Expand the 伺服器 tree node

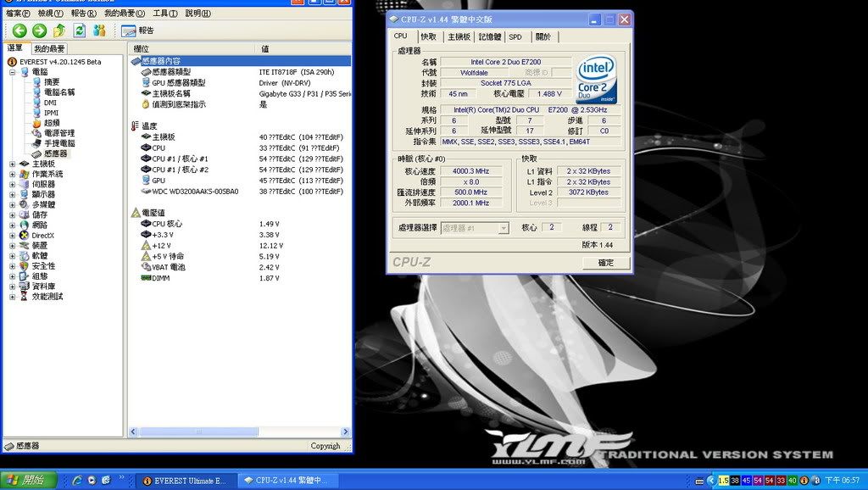coord(12,184)
